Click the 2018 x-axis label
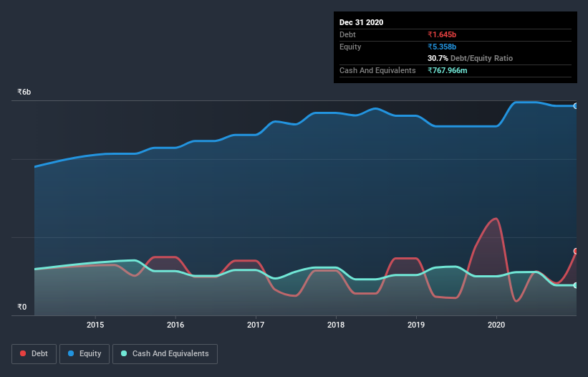The image size is (588, 377). pyautogui.click(x=336, y=325)
